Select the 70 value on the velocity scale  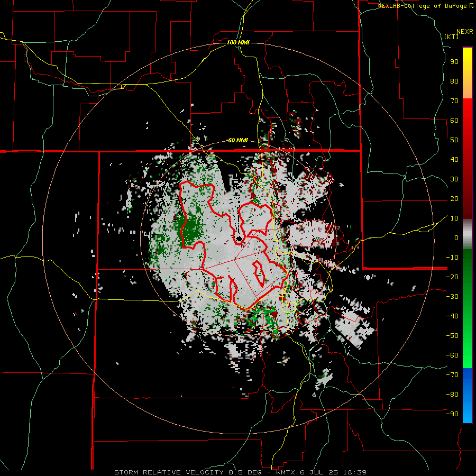click(x=454, y=101)
